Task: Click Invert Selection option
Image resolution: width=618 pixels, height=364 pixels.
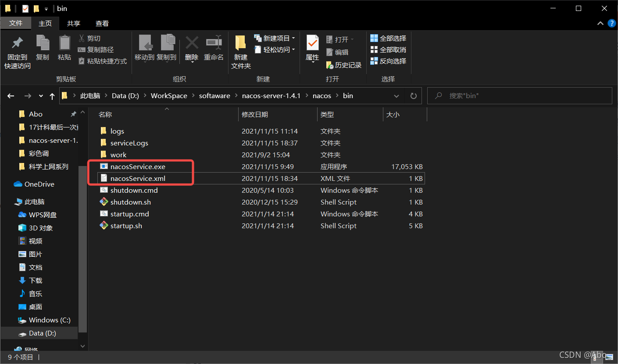Action: [x=389, y=61]
